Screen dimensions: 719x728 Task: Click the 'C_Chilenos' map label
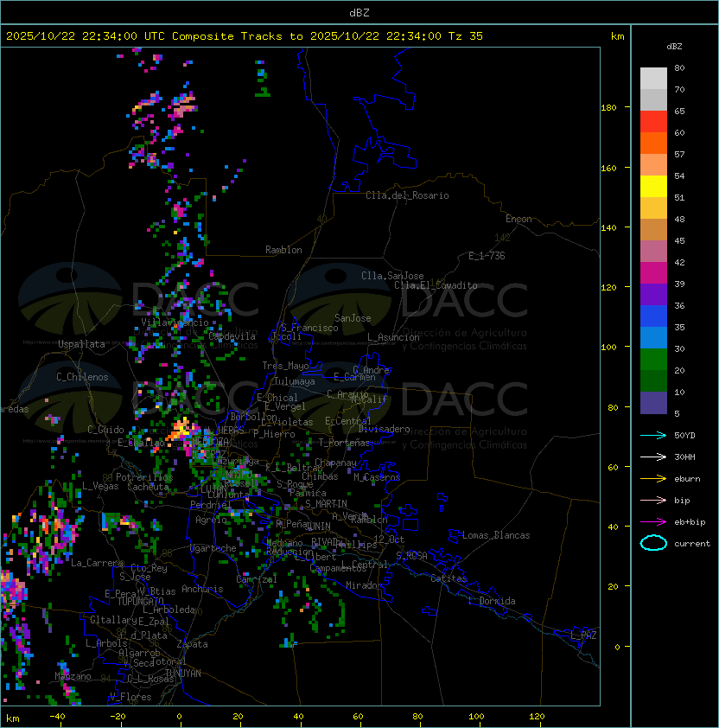pyautogui.click(x=82, y=377)
